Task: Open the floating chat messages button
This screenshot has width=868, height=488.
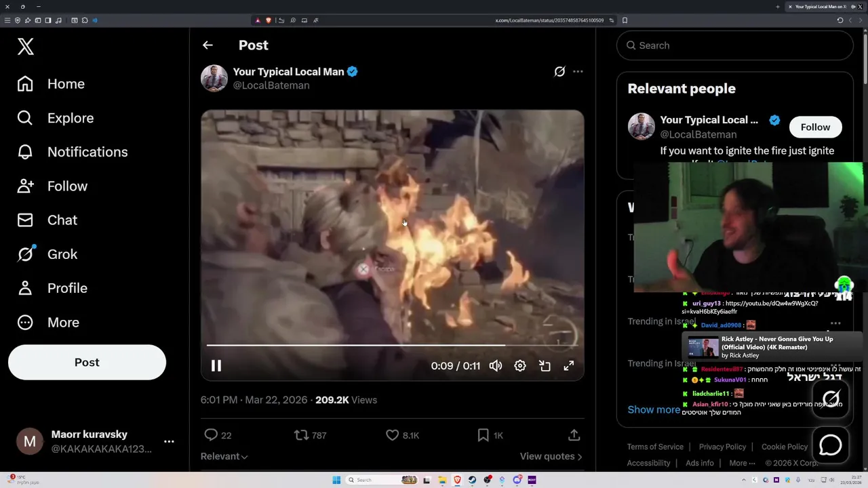Action: click(x=831, y=445)
